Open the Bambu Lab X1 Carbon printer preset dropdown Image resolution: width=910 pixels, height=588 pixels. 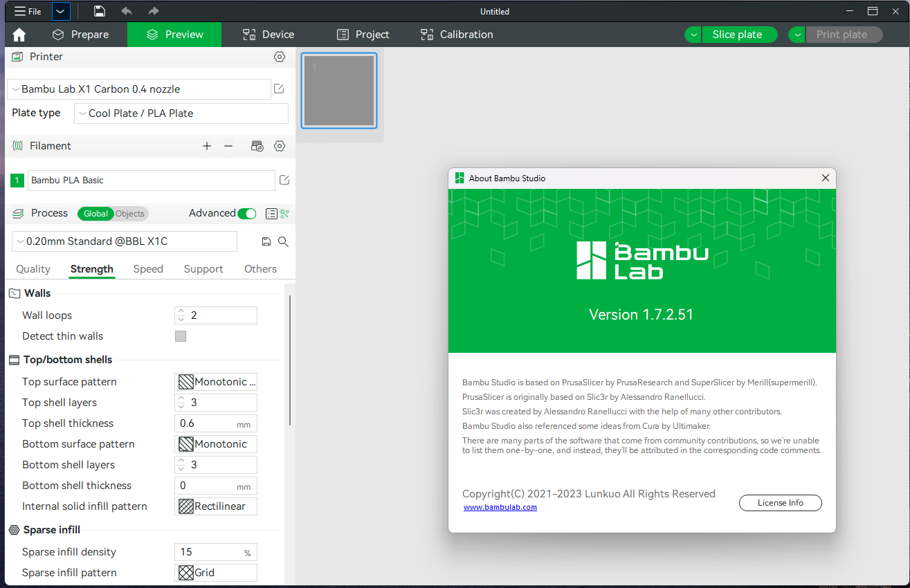[139, 89]
